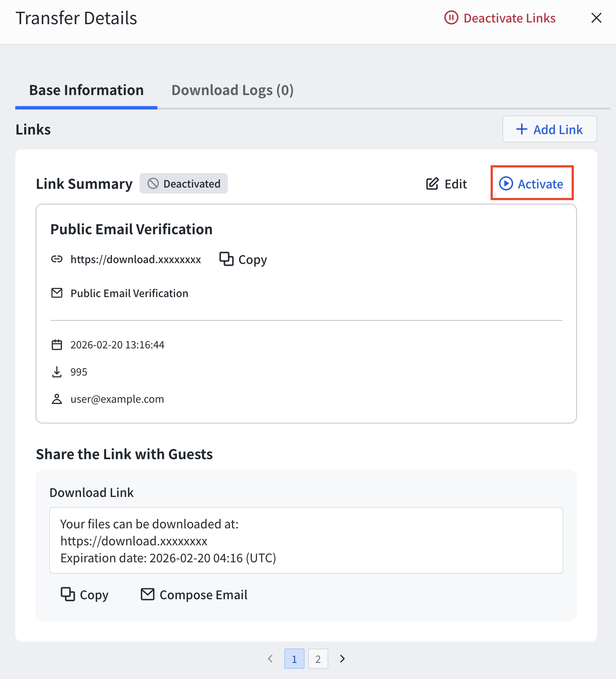This screenshot has width=616, height=679.
Task: Open the Download Logs (0) tab
Action: pos(232,90)
